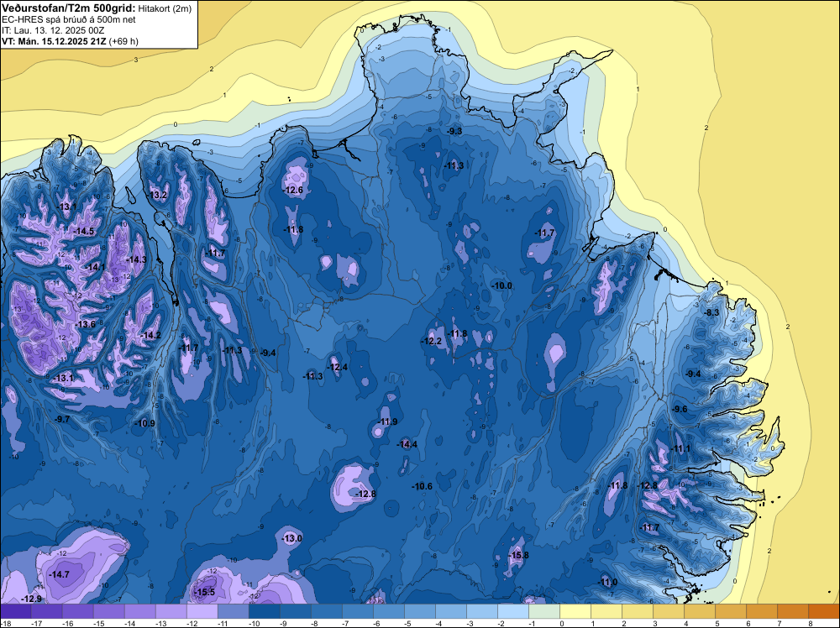Click the -9.7 temperature label
Image resolution: width=840 pixels, height=628 pixels.
(x=61, y=419)
